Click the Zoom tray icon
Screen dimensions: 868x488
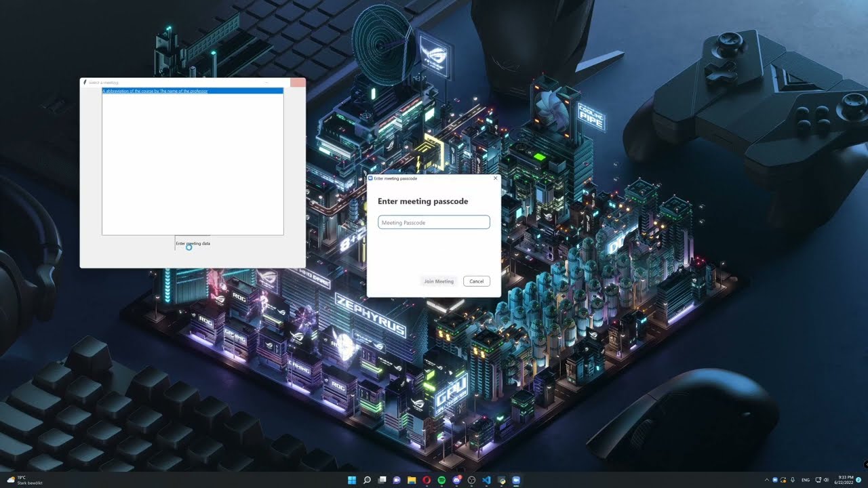point(775,480)
